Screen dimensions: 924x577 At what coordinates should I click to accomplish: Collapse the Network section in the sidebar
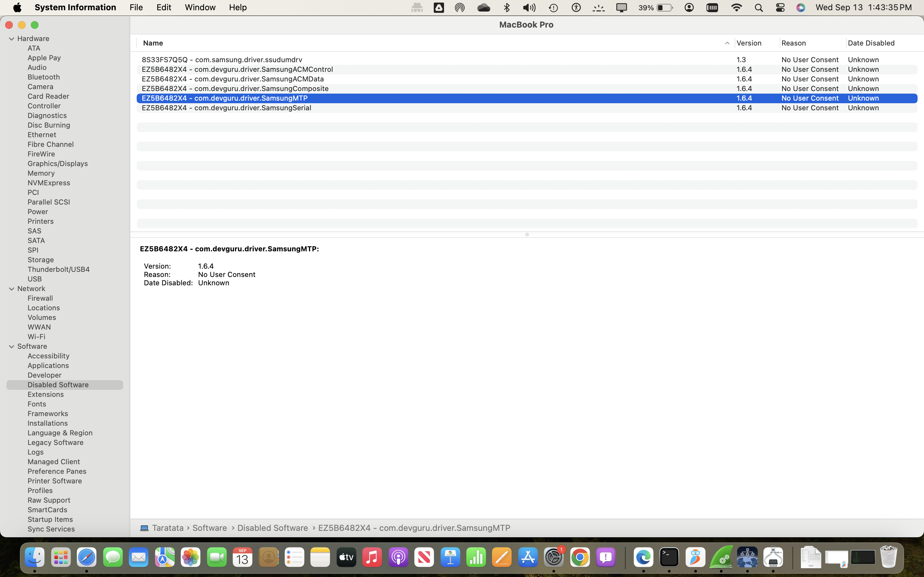[x=11, y=288]
